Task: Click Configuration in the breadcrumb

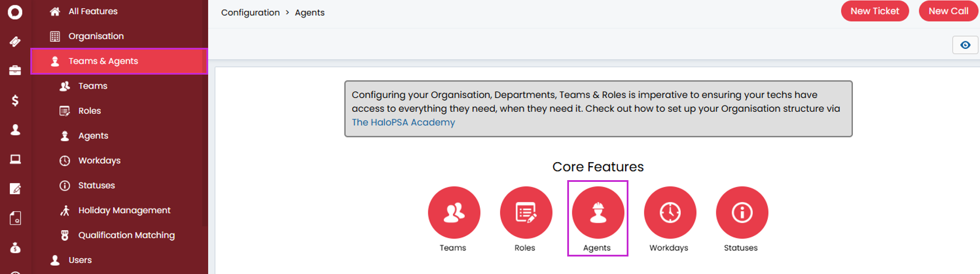Action: [250, 12]
